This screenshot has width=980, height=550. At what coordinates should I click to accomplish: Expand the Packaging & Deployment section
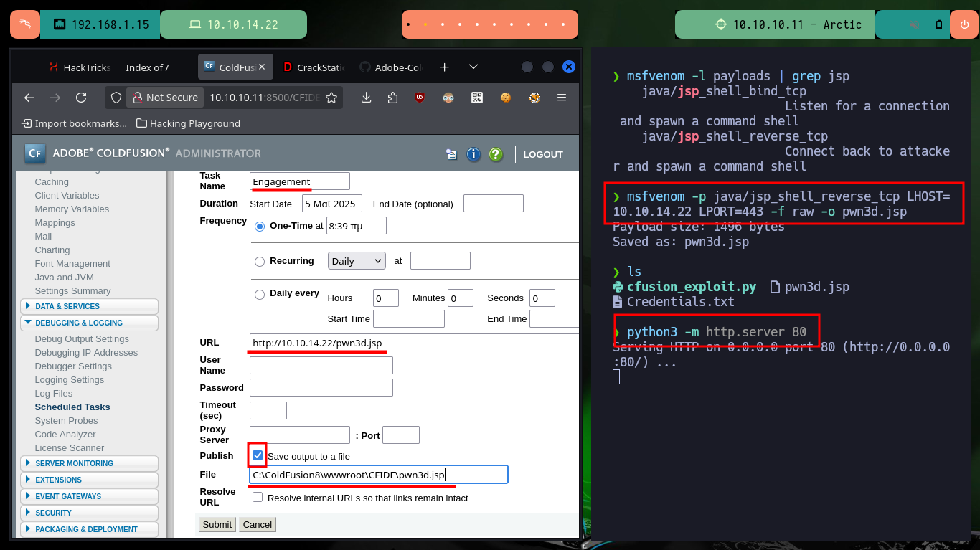89,529
